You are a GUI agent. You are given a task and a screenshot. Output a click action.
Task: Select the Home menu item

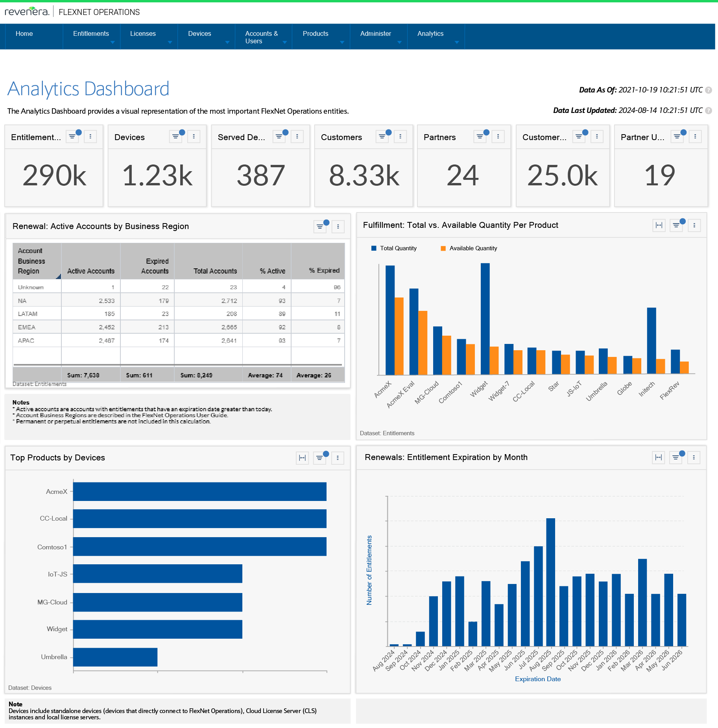[24, 33]
